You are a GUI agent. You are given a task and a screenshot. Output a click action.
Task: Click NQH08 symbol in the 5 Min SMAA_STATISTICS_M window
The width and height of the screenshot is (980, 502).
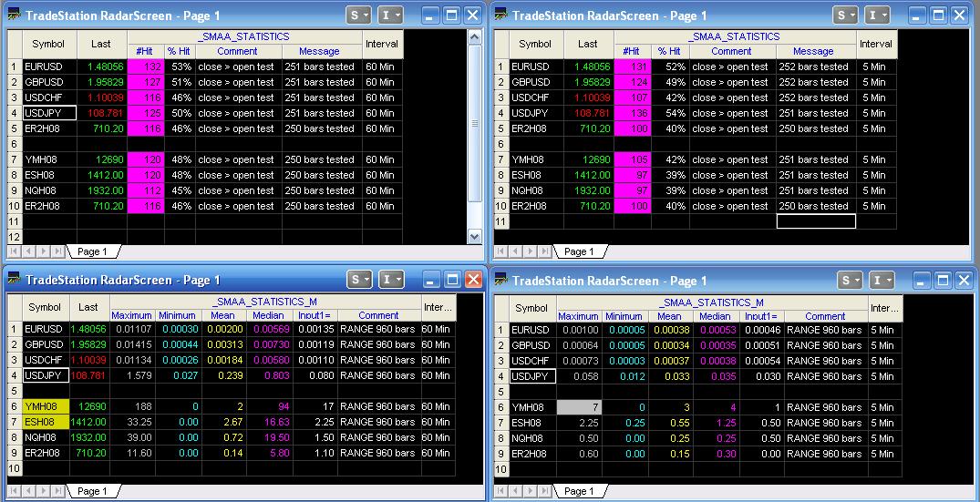coord(532,438)
